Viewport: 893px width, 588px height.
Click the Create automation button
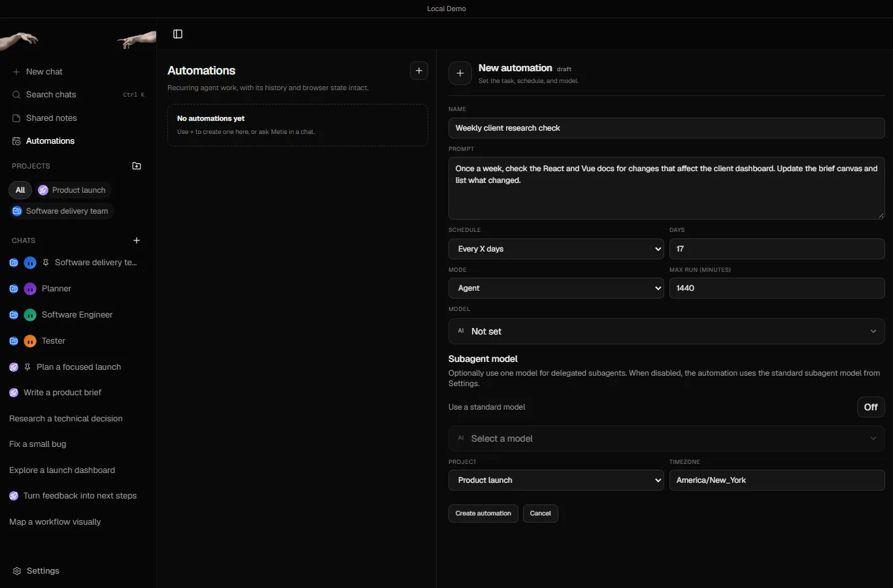click(x=483, y=514)
